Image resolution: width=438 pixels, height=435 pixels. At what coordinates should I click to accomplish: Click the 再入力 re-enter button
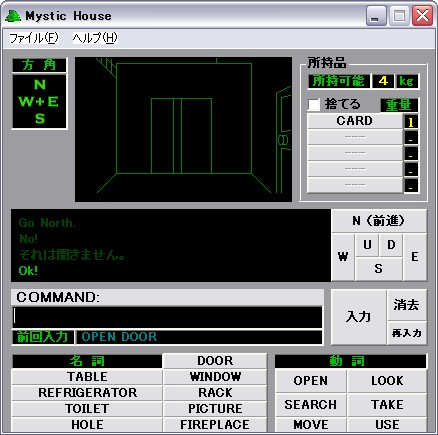(407, 333)
